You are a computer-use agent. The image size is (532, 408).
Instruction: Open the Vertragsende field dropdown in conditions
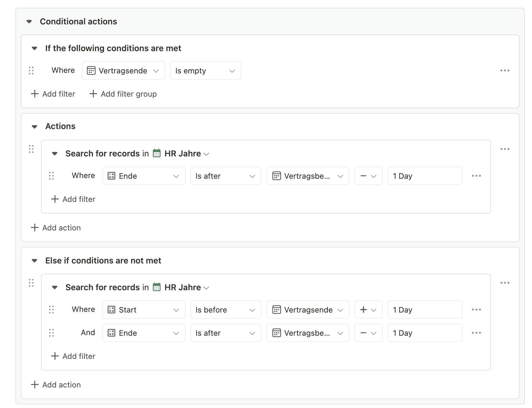(x=123, y=71)
